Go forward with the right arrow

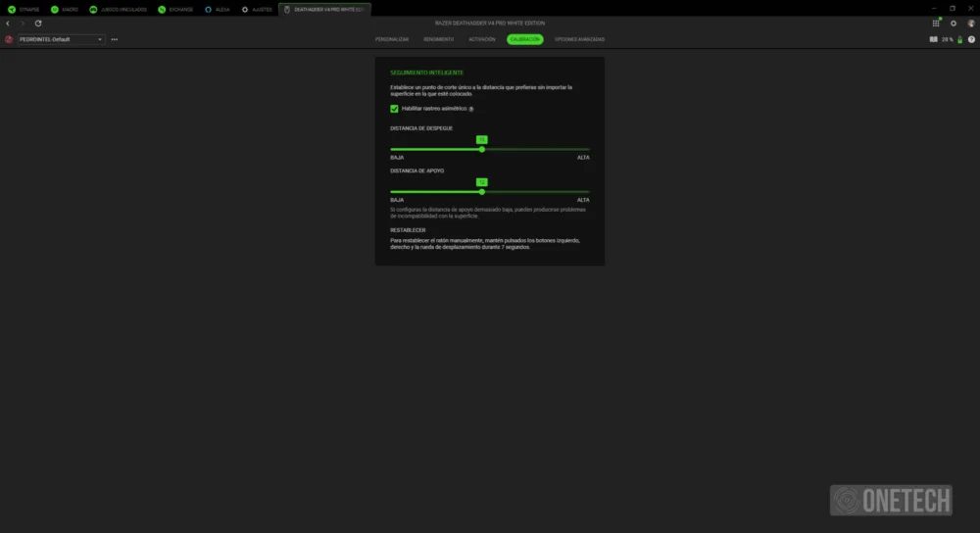click(x=23, y=24)
